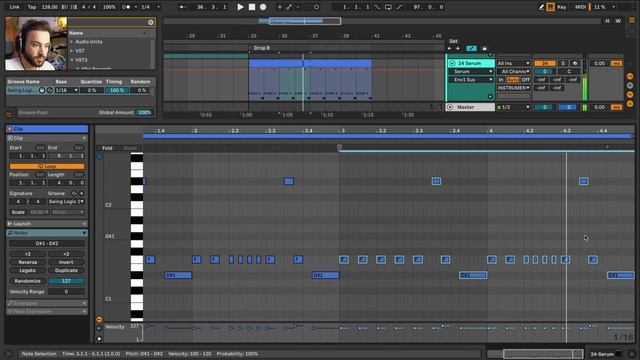
Task: Toggle follow playback icon
Action: tap(182, 7)
